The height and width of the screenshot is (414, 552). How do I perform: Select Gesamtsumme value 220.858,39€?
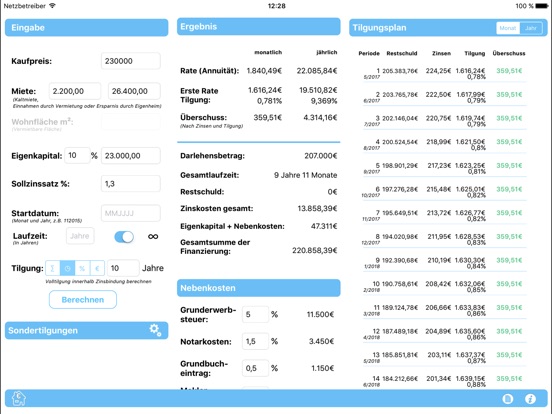coord(315,250)
